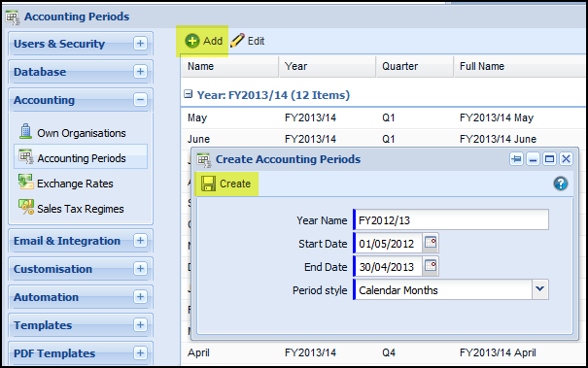This screenshot has width=588, height=368.
Task: Click the Database header text
Action: tap(40, 72)
